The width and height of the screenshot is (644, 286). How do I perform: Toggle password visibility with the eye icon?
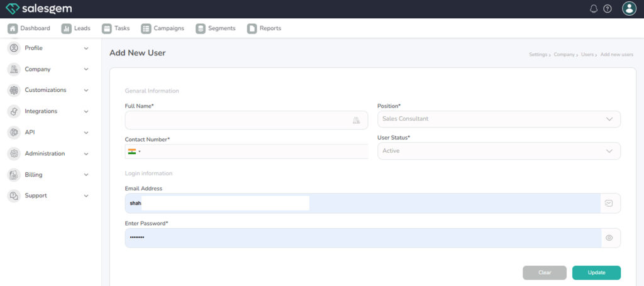(x=609, y=238)
